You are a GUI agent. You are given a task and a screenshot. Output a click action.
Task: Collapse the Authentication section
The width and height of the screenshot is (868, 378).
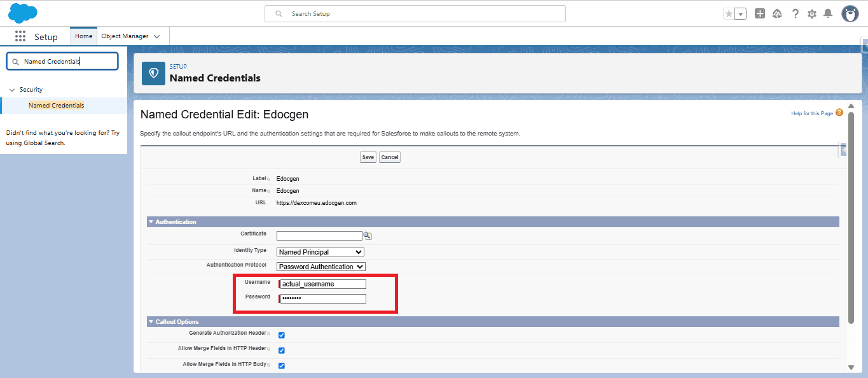tap(151, 222)
